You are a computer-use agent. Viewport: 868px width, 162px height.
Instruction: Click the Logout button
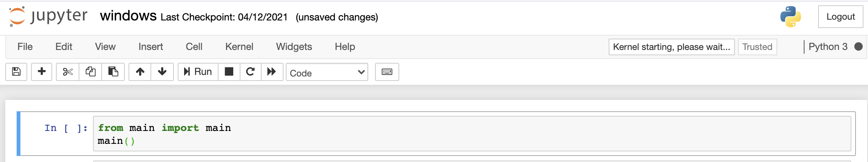pyautogui.click(x=840, y=17)
